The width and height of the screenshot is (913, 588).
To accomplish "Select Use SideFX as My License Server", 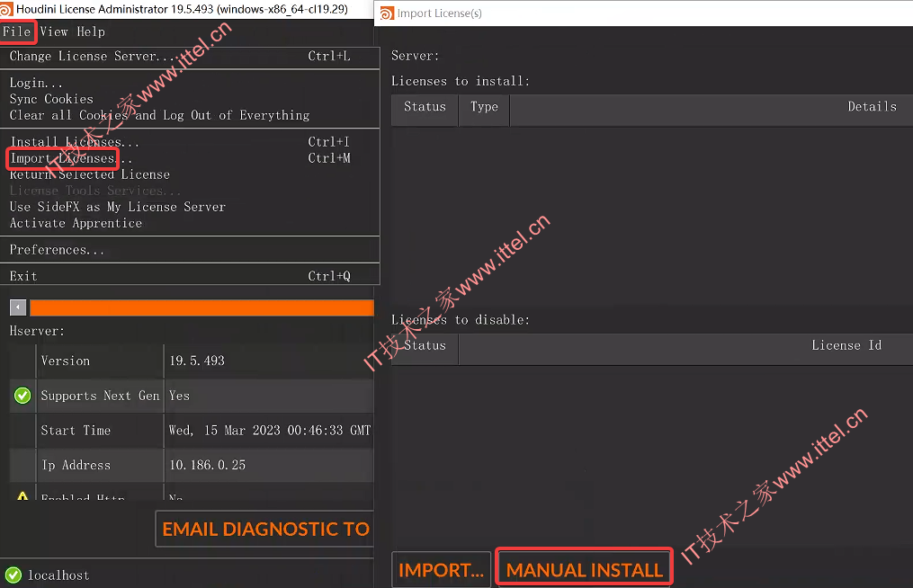I will point(190,208).
